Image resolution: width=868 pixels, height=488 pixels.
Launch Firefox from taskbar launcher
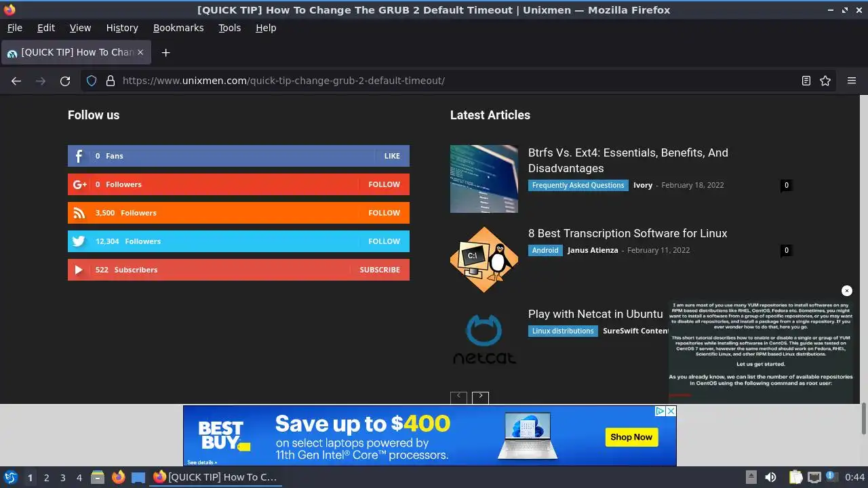tap(118, 477)
